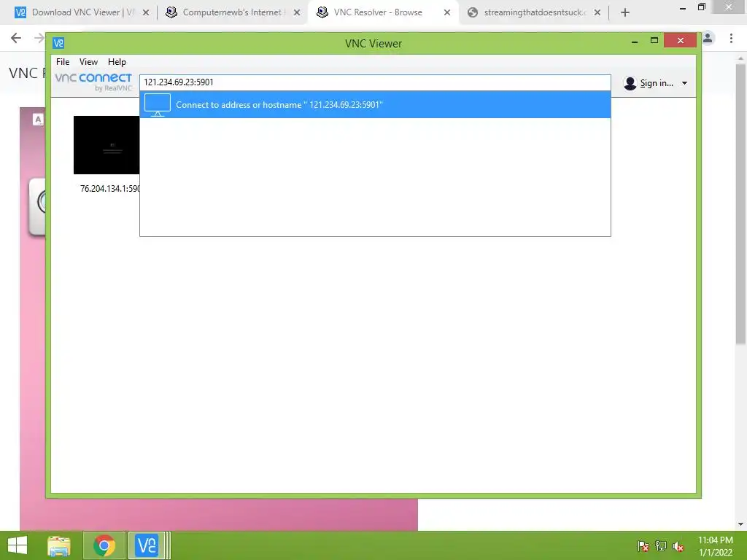Maximize the VNC Viewer window
Image resolution: width=747 pixels, height=560 pixels.
click(x=654, y=41)
